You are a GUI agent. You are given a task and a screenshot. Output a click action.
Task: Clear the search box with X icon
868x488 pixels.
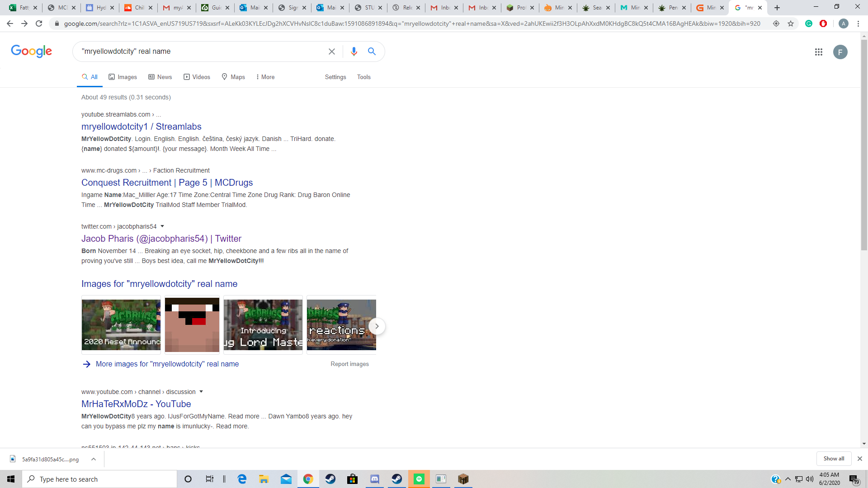click(332, 52)
